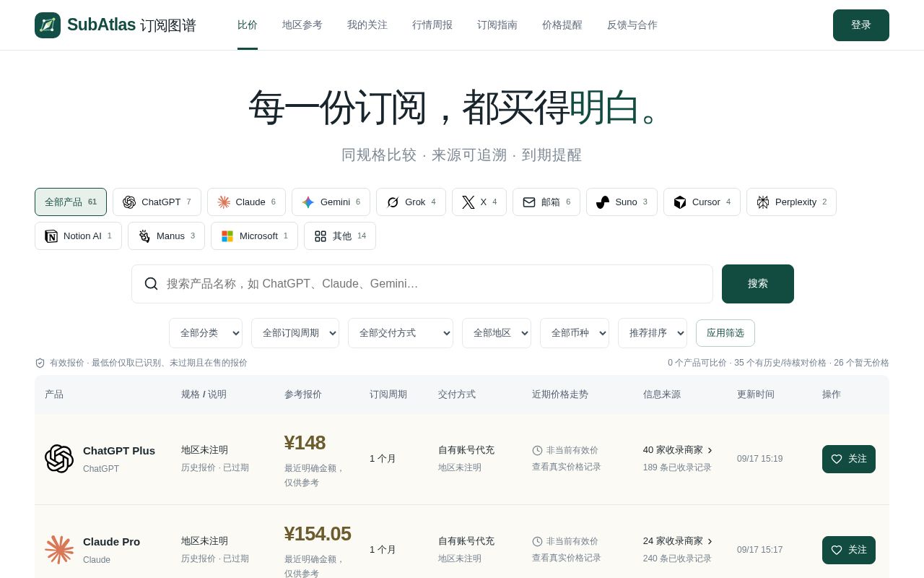Image resolution: width=924 pixels, height=578 pixels.
Task: View ChatGPT Plus 查看真实价格记录 link
Action: (x=567, y=467)
